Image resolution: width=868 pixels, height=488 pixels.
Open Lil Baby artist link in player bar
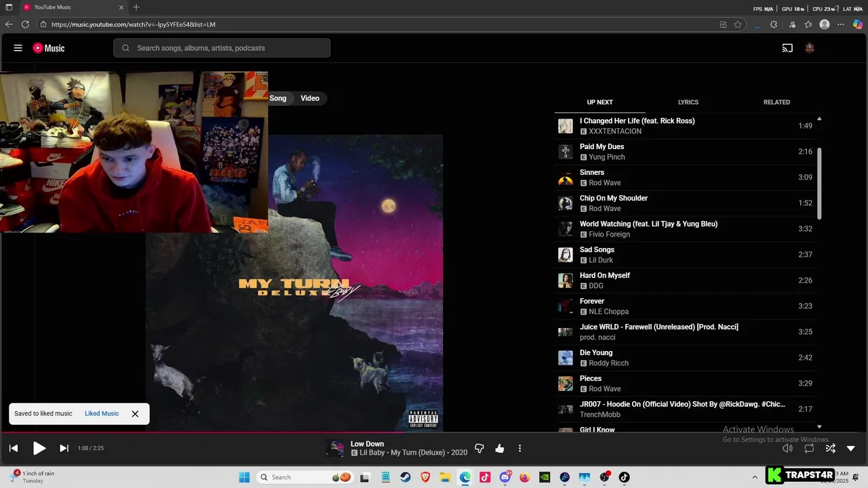[x=372, y=453]
